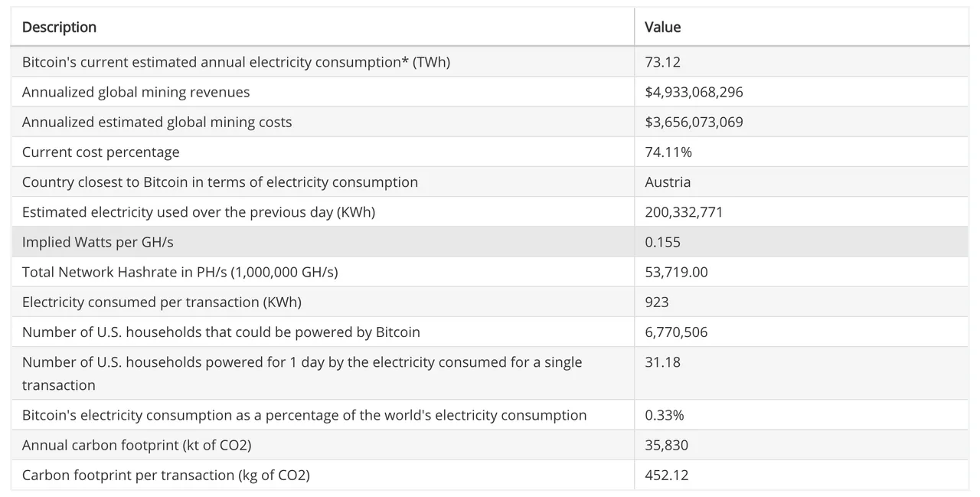Click the Value column header
The height and width of the screenshot is (497, 980).
pos(662,28)
